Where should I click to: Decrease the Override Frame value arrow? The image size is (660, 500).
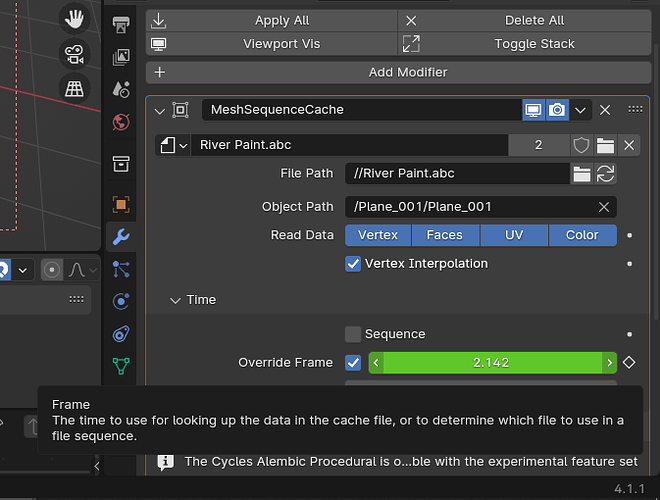click(x=376, y=362)
